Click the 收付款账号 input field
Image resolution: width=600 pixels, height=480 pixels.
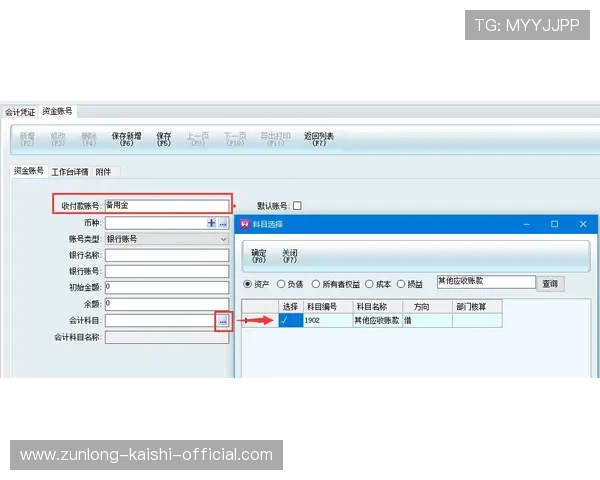point(167,206)
